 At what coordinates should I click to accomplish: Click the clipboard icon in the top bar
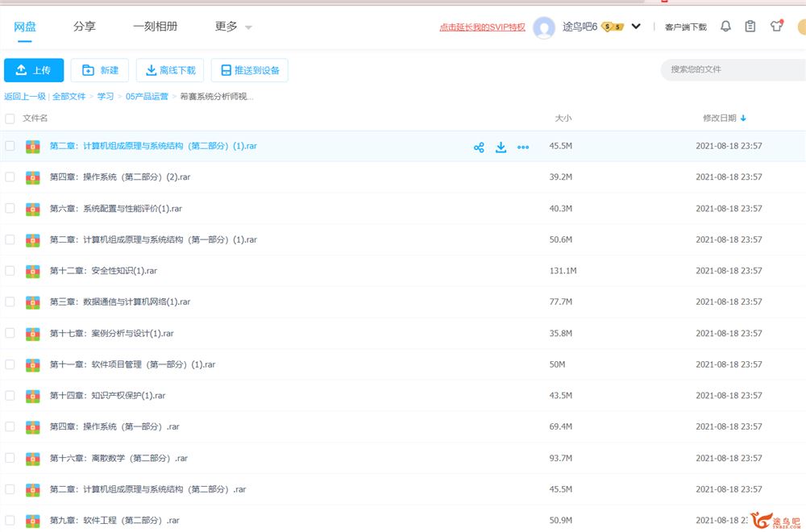click(750, 27)
